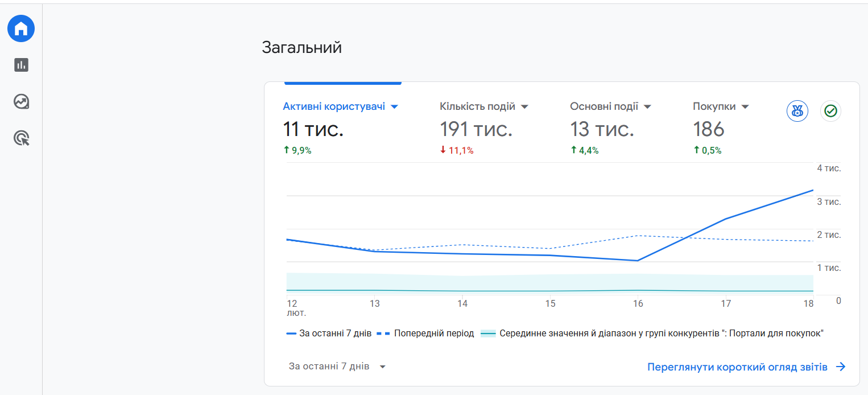Viewport: 868px width, 395px height.
Task: Click the 0,5% growth indicator
Action: point(707,151)
